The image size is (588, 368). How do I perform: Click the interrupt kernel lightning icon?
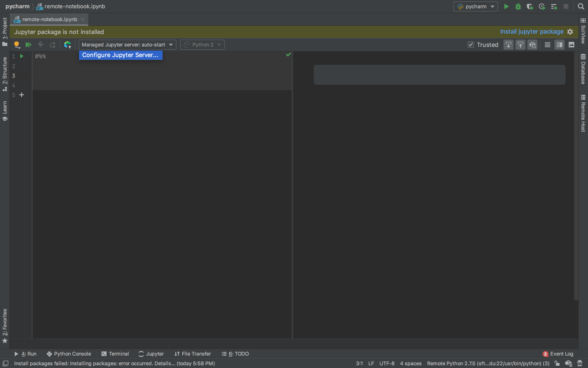click(41, 45)
